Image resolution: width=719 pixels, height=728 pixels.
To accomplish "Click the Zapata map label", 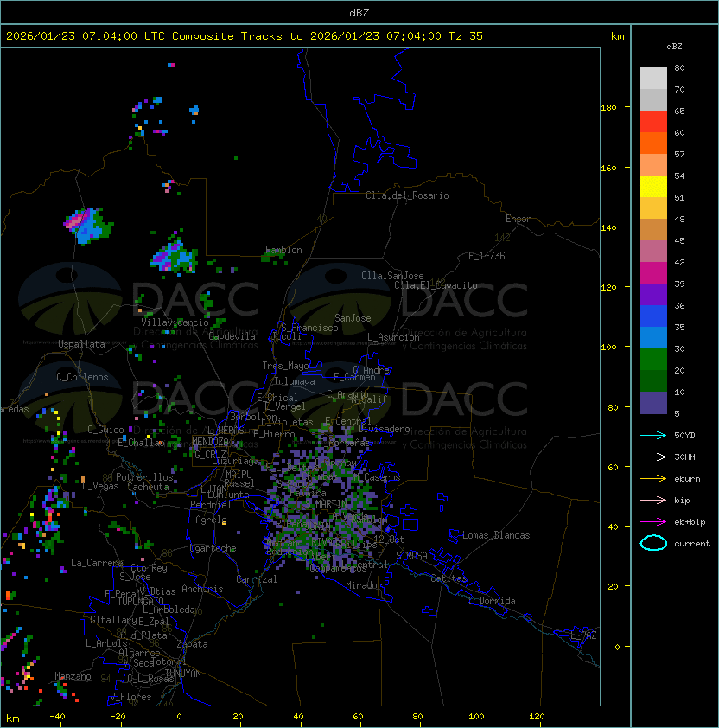I will (x=192, y=644).
